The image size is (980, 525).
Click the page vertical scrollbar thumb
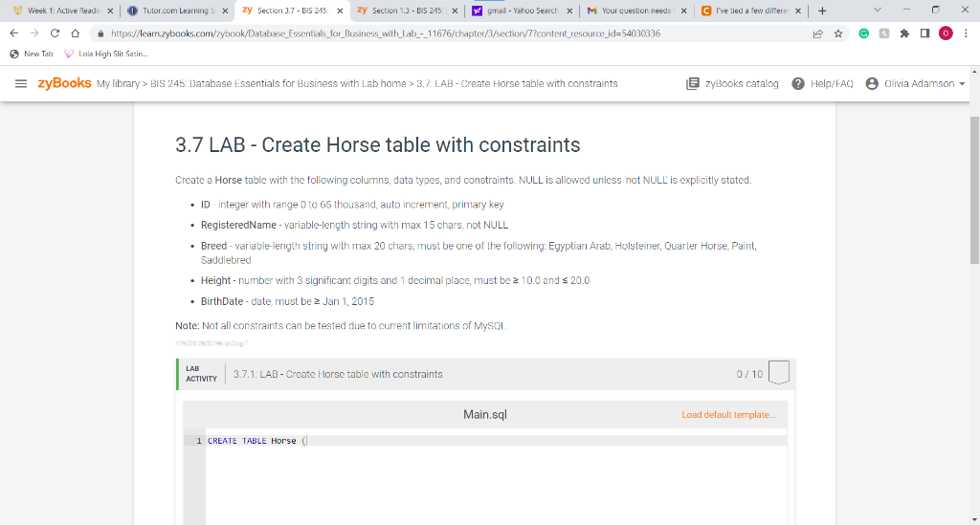[974, 189]
